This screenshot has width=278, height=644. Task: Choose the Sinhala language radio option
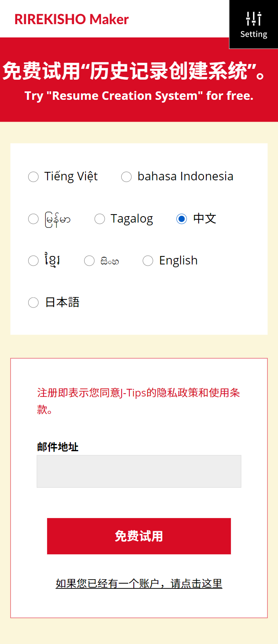tap(89, 261)
